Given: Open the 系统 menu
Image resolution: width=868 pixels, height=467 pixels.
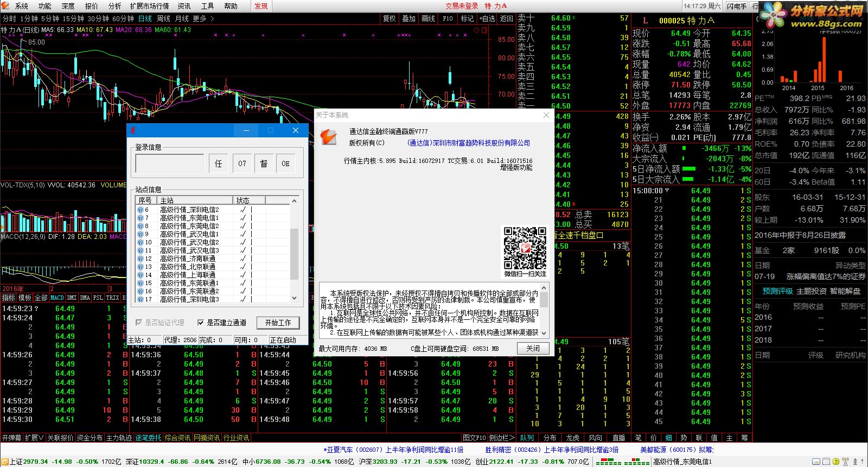Looking at the screenshot, I should (22, 6).
